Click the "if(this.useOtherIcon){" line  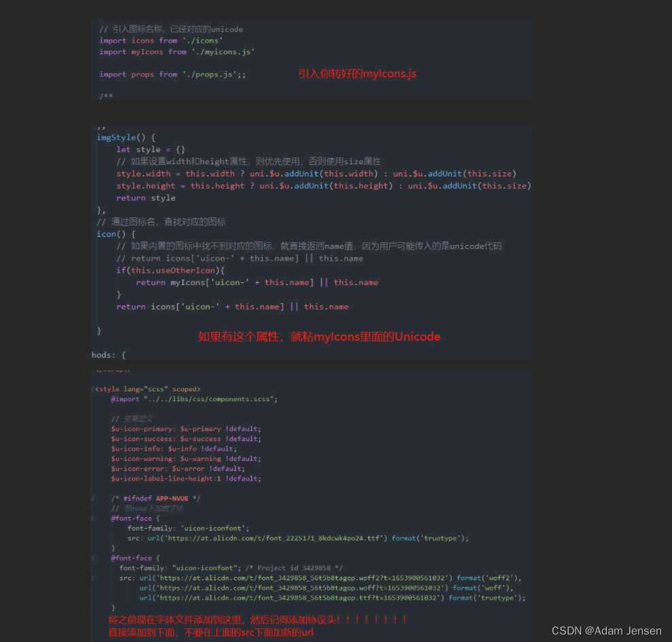click(x=170, y=270)
